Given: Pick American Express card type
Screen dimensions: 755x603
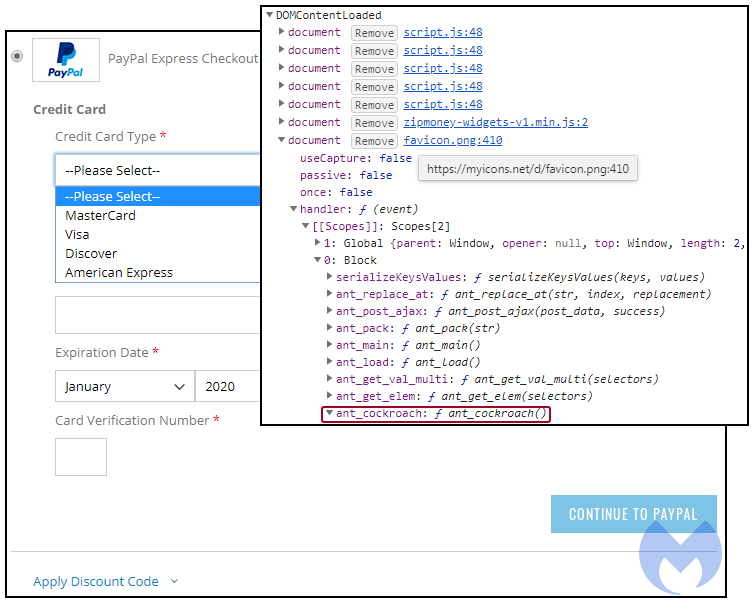Looking at the screenshot, I should (x=119, y=272).
